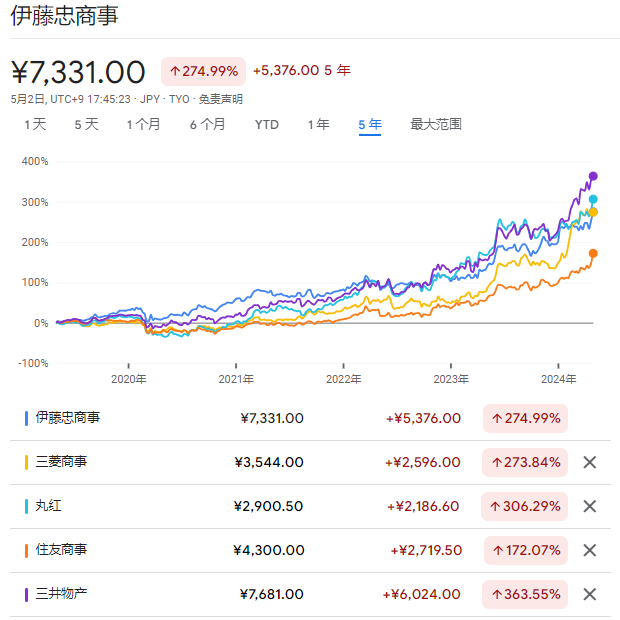Click the +¥5,376.00 change in 伊藤忠商事 row
The image size is (620, 620).
[423, 418]
